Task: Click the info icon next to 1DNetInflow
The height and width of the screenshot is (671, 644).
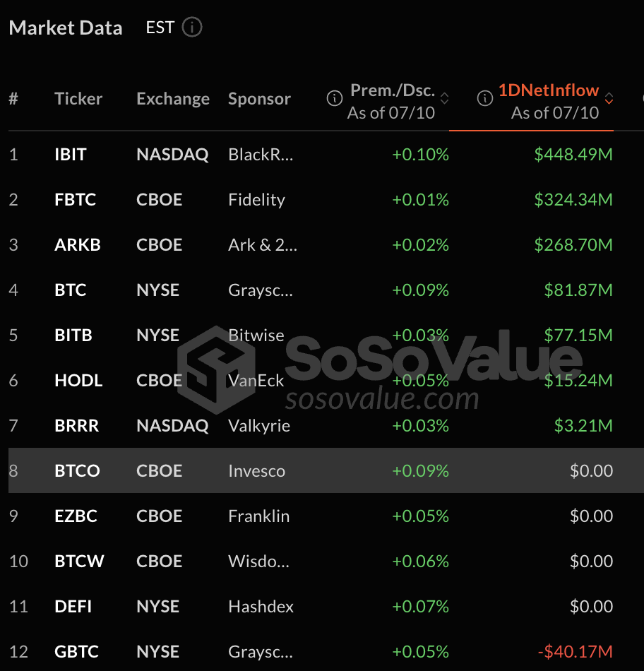Action: 485,99
